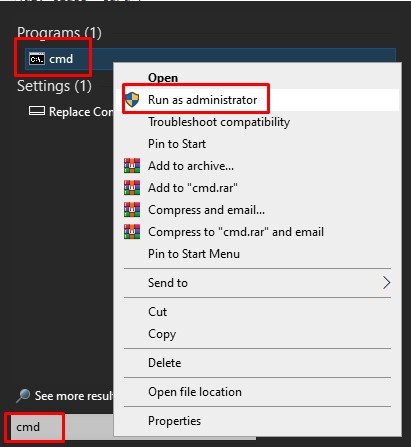The height and width of the screenshot is (447, 411).
Task: Select Pin to Start
Action: pos(177,144)
